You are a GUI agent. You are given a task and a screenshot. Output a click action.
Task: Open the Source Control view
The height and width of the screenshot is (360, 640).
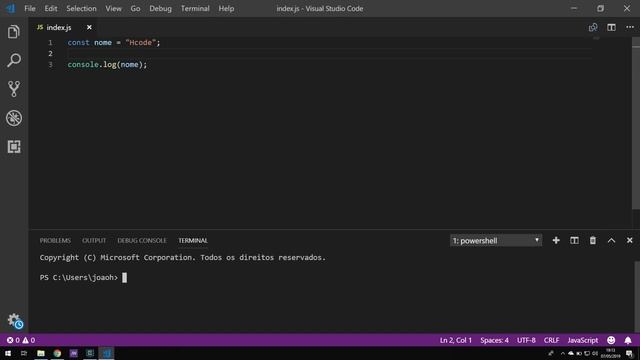coord(13,89)
